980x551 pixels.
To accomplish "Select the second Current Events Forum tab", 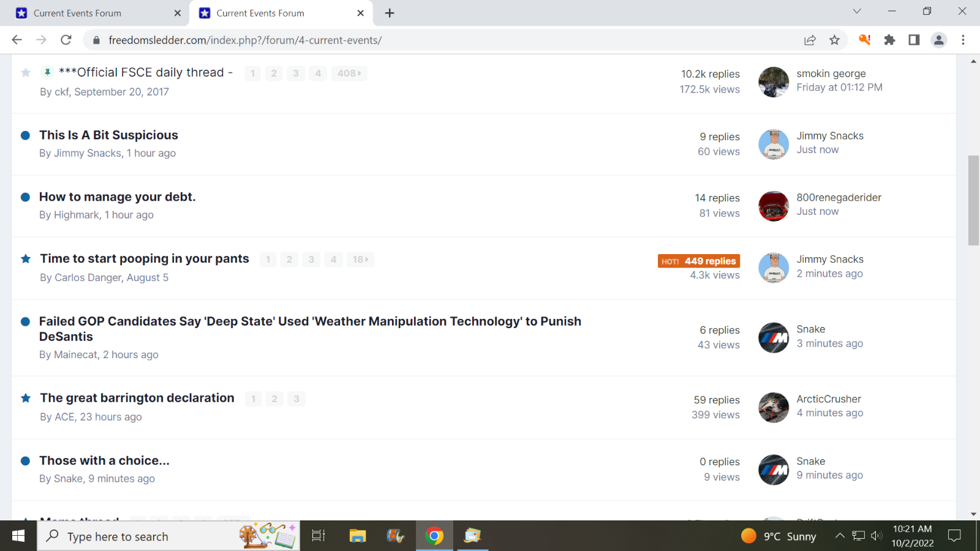I will click(x=282, y=13).
